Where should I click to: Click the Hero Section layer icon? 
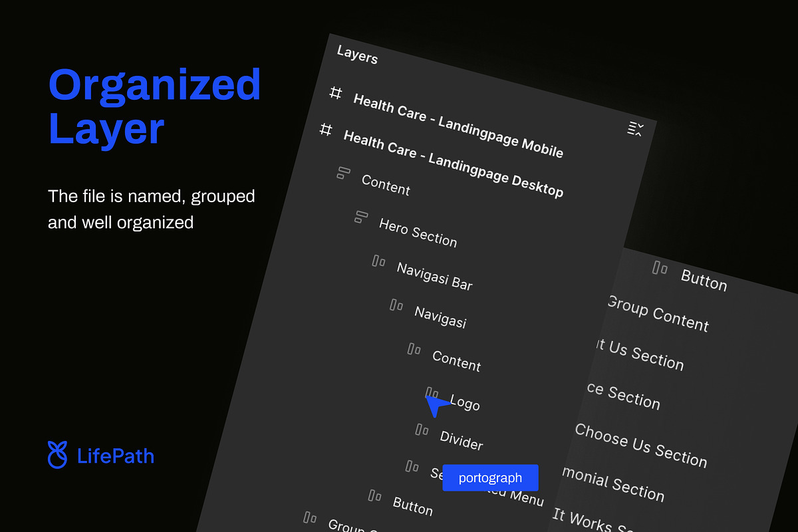[361, 216]
